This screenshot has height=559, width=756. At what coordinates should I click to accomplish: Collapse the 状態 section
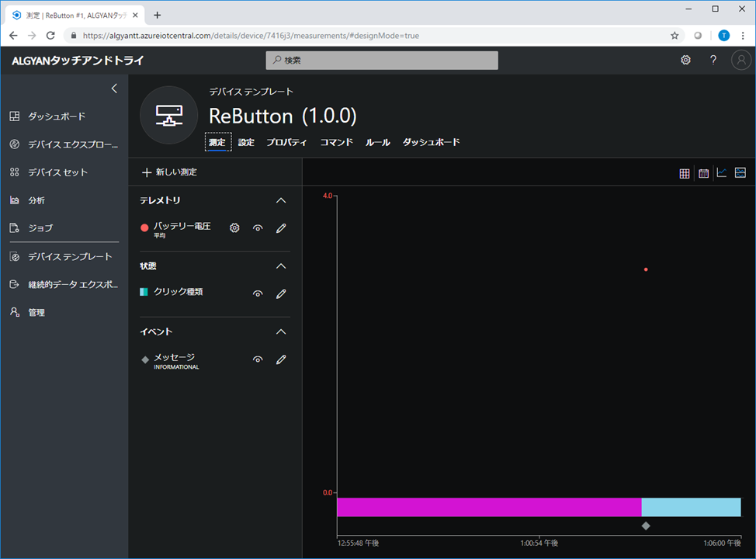click(x=281, y=266)
